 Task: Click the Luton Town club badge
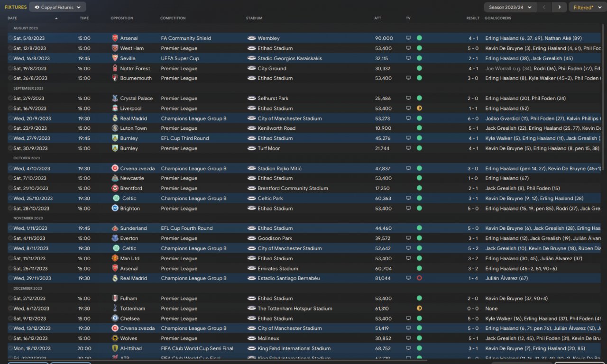pyautogui.click(x=115, y=128)
